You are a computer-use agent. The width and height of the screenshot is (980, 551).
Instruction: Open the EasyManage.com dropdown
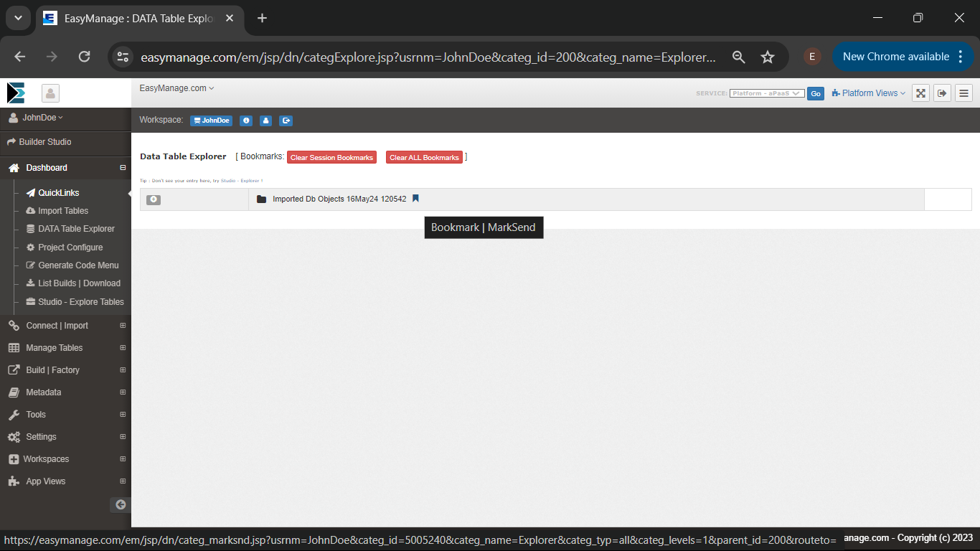tap(176, 88)
